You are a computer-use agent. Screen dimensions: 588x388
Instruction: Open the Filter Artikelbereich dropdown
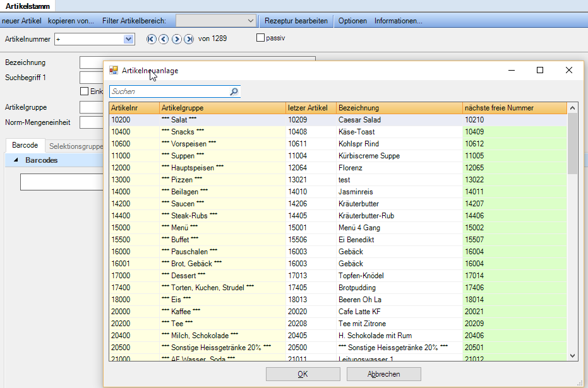tap(251, 21)
